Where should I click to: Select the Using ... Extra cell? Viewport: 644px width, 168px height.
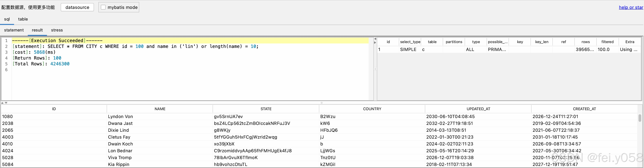630,49
